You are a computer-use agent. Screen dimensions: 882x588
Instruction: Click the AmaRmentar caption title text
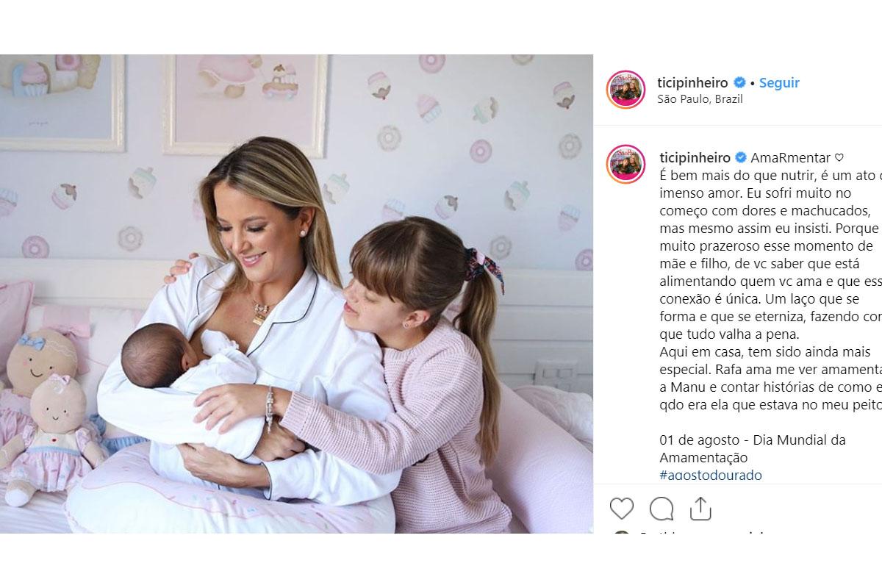pos(791,158)
